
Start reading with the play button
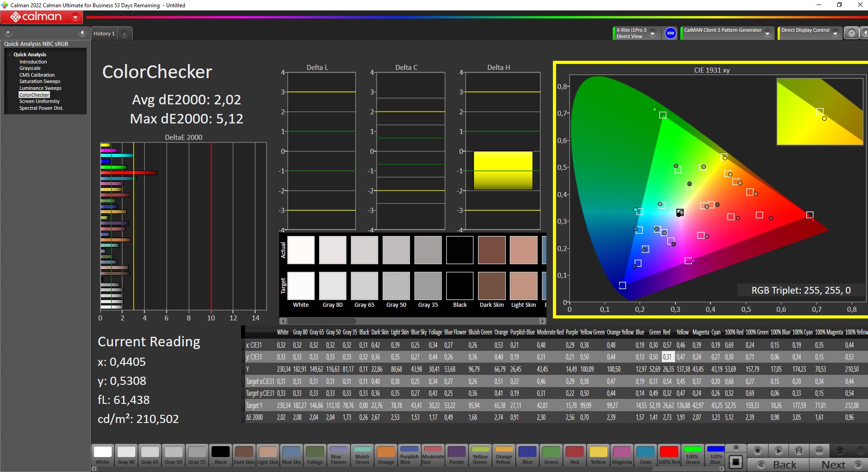[778, 451]
